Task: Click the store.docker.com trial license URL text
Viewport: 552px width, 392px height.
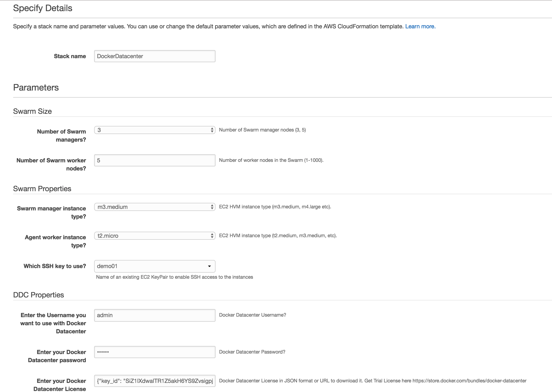Action: [x=469, y=381]
